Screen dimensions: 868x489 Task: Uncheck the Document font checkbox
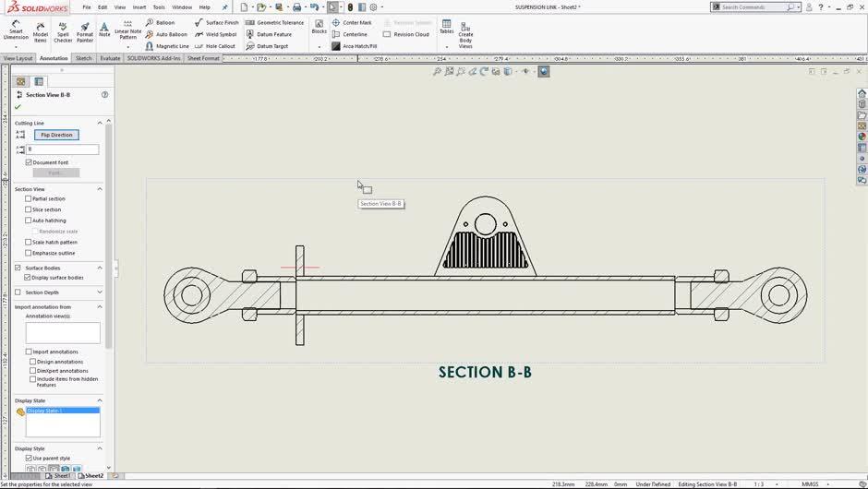point(29,162)
